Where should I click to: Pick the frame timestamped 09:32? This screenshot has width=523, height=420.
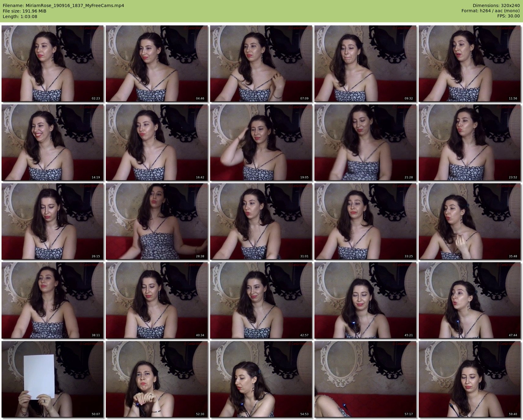click(365, 63)
